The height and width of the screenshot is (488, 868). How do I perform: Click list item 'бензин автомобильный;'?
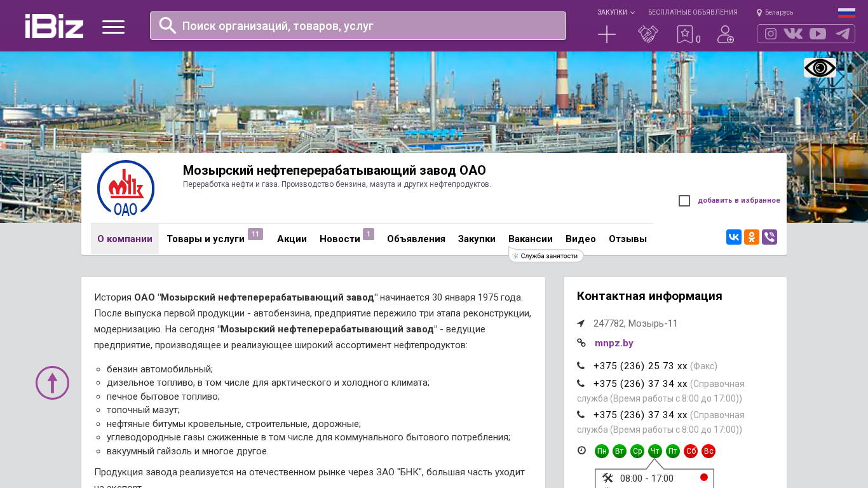tap(159, 369)
